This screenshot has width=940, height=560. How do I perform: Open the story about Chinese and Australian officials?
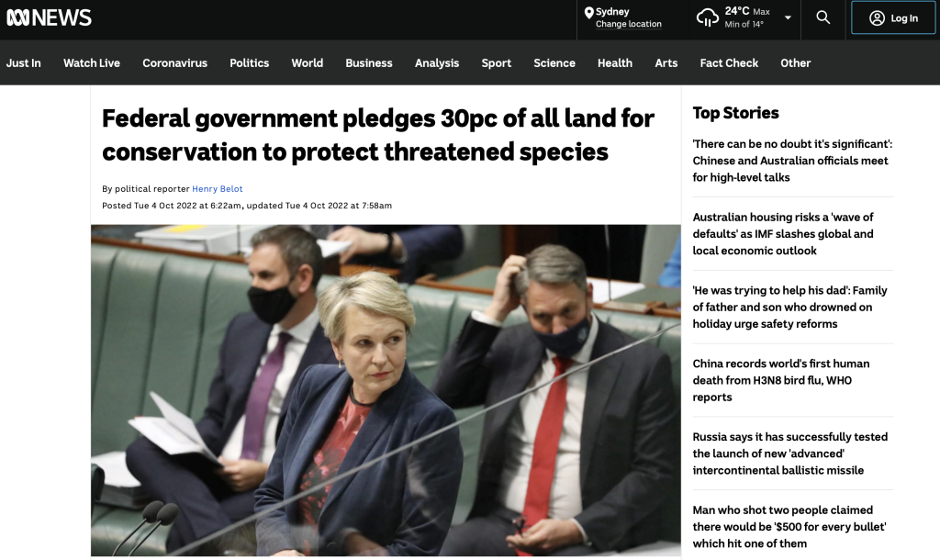(x=792, y=161)
